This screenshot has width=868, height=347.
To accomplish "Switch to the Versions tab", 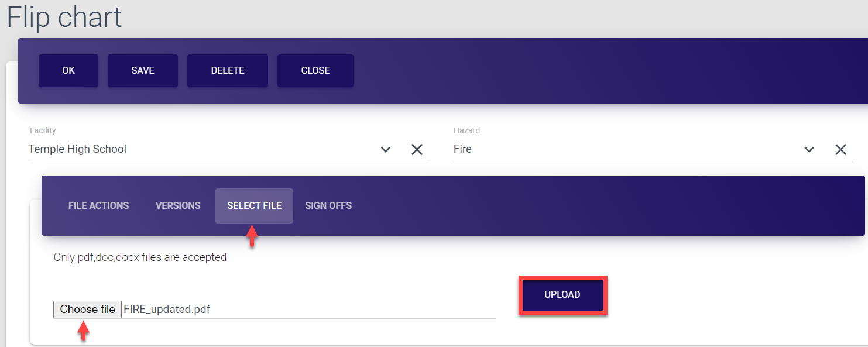I will point(178,206).
